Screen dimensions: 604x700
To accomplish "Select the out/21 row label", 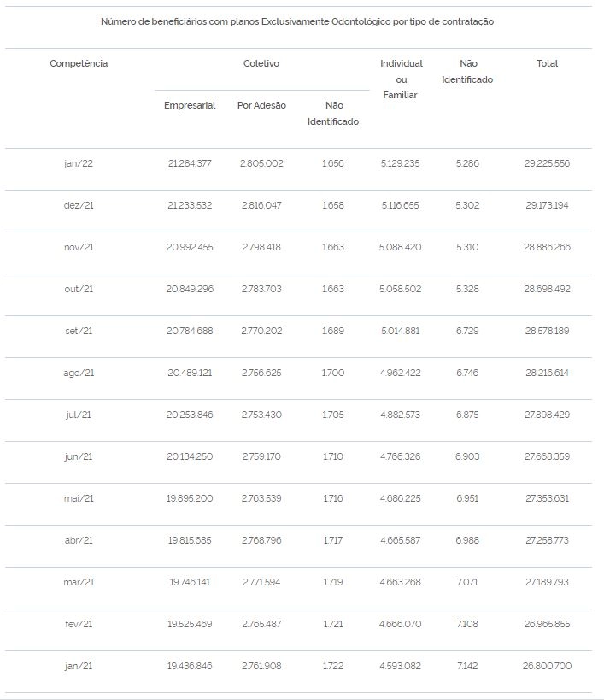I will tap(79, 289).
